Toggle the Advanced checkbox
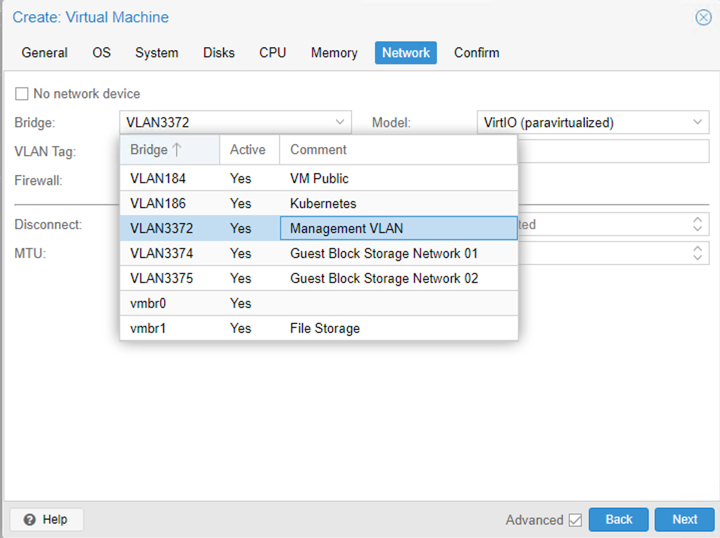 click(x=574, y=520)
